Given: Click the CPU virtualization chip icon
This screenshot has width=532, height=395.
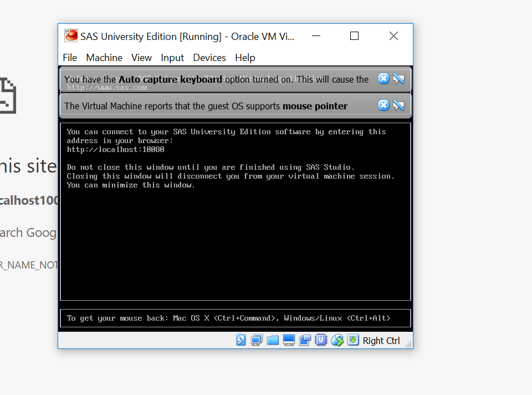Looking at the screenshot, I should pos(321,340).
